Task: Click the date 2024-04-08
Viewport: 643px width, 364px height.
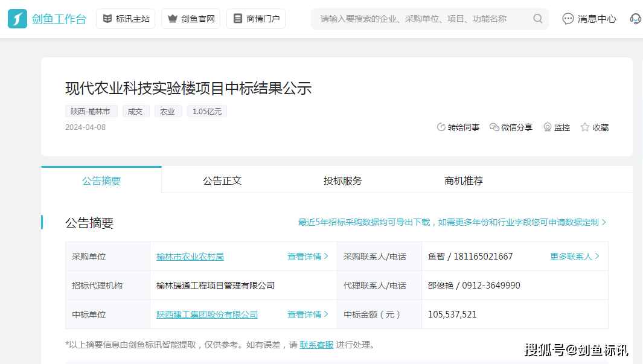Action: [x=85, y=127]
